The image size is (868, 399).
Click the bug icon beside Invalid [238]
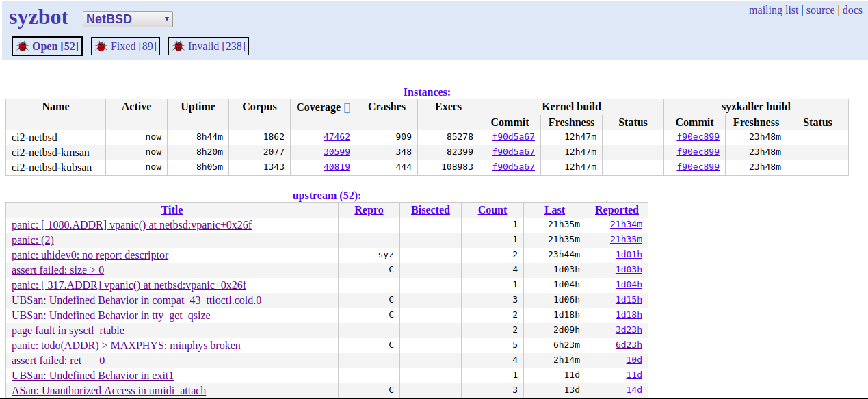pyautogui.click(x=179, y=47)
